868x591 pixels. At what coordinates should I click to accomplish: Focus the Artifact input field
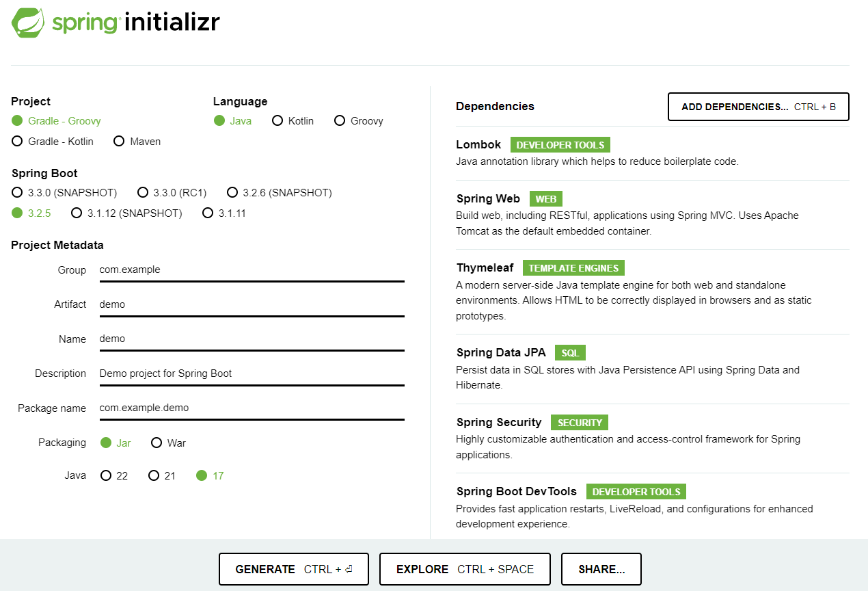[252, 304]
